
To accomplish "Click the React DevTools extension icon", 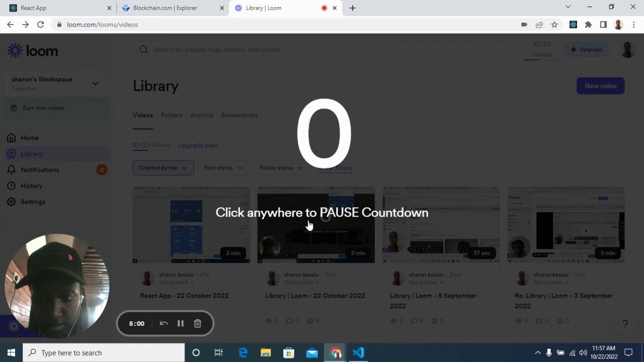I will pos(573,25).
